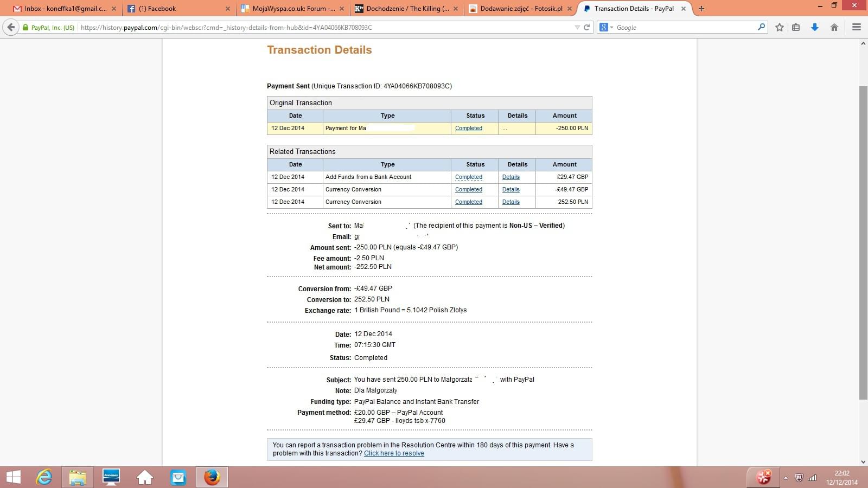Click the page vertical scrollbar thumb

tap(863, 243)
